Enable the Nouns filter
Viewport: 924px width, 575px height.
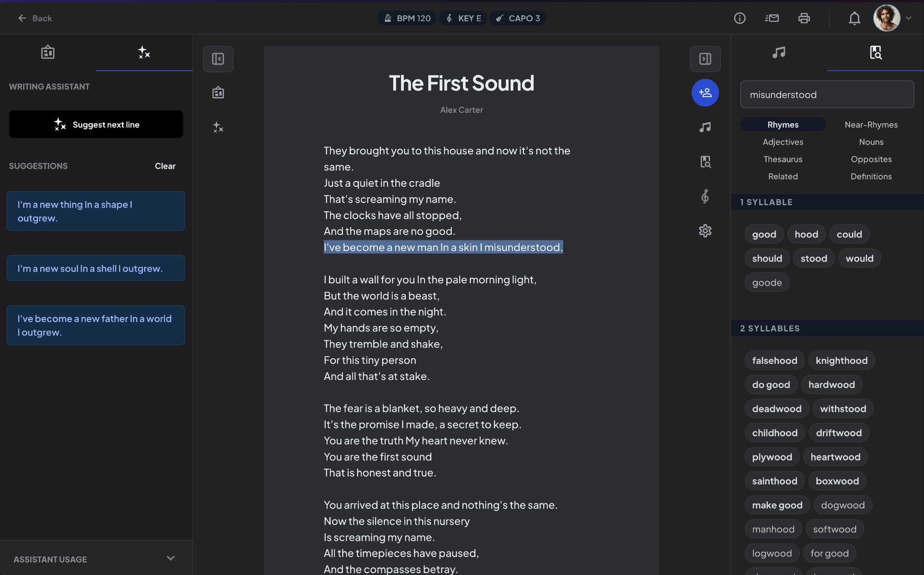coord(871,142)
